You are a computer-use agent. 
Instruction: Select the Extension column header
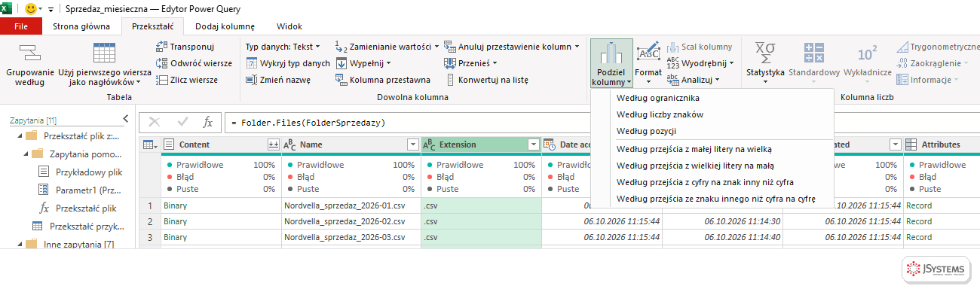click(481, 144)
